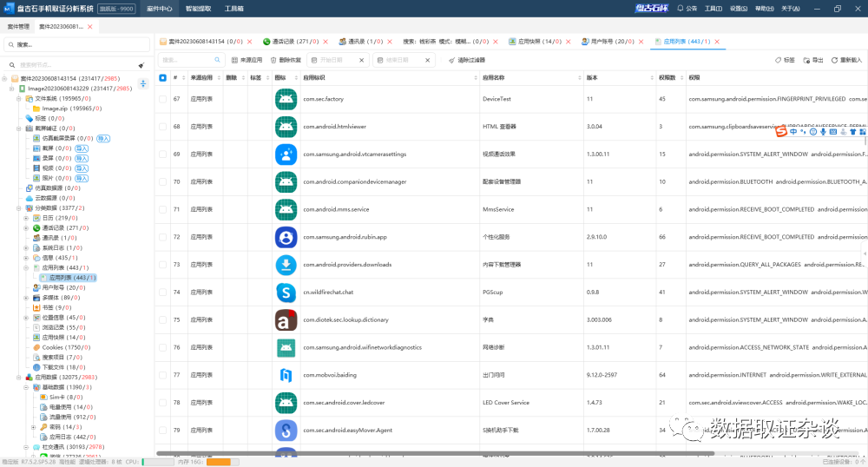Expand the 多媒体 (89/0) tree node

pos(26,298)
